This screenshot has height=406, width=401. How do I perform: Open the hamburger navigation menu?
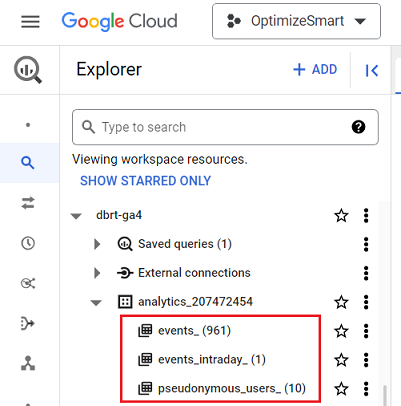(30, 22)
